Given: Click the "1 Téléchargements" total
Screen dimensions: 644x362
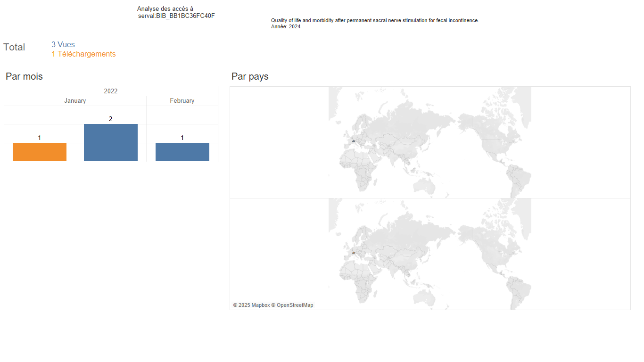Looking at the screenshot, I should click(83, 54).
